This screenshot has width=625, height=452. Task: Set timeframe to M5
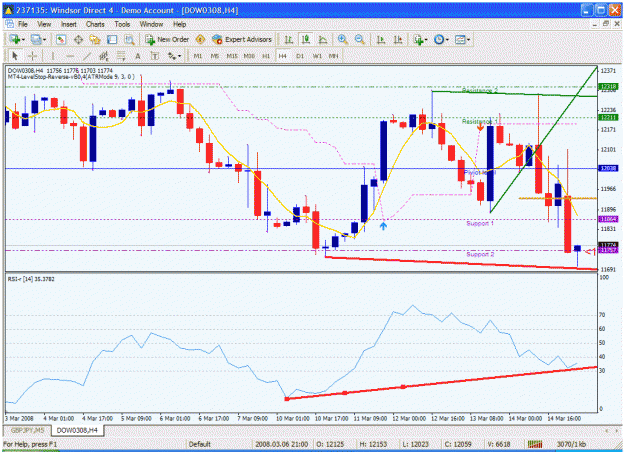click(215, 56)
